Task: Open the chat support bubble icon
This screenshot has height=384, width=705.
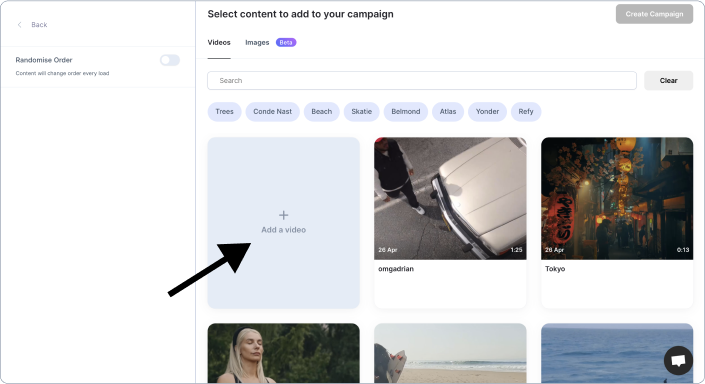Action: 678,360
